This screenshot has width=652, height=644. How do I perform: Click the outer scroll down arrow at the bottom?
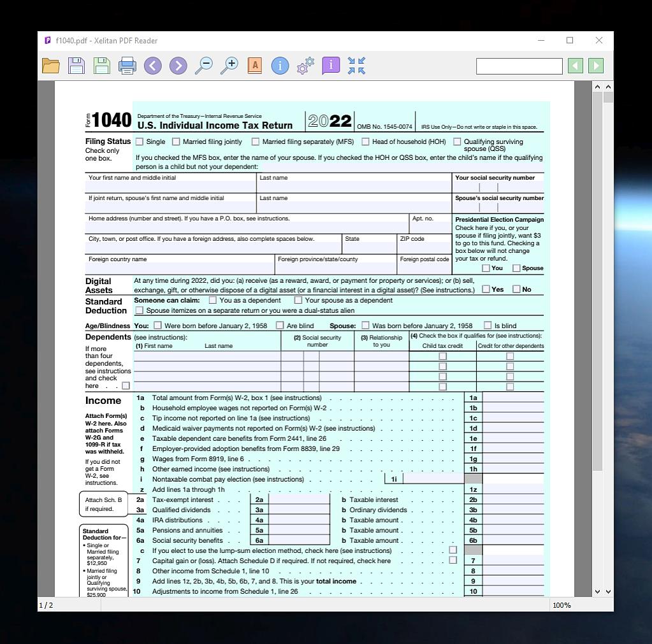point(608,592)
